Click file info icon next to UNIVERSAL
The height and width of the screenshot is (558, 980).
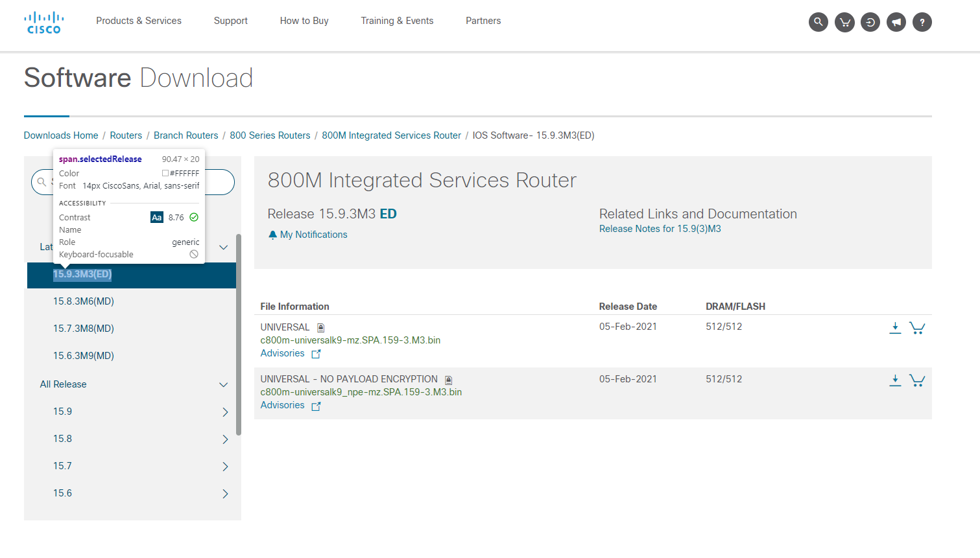point(320,328)
